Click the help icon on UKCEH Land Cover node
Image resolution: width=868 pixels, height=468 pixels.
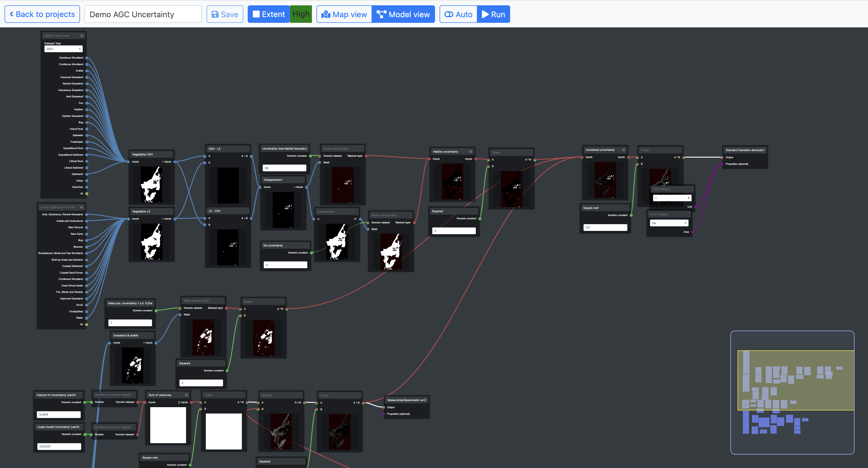81,36
